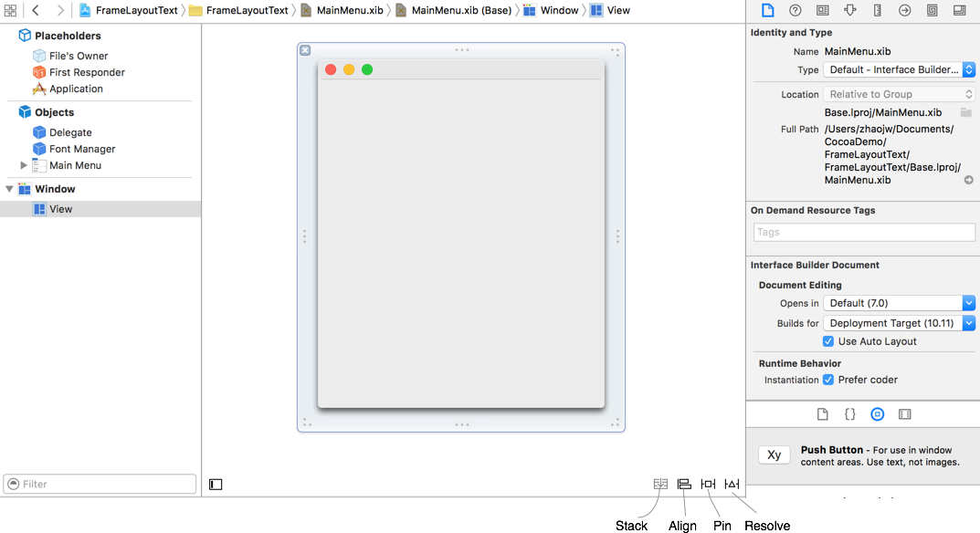Open the Size inspector

point(876,10)
